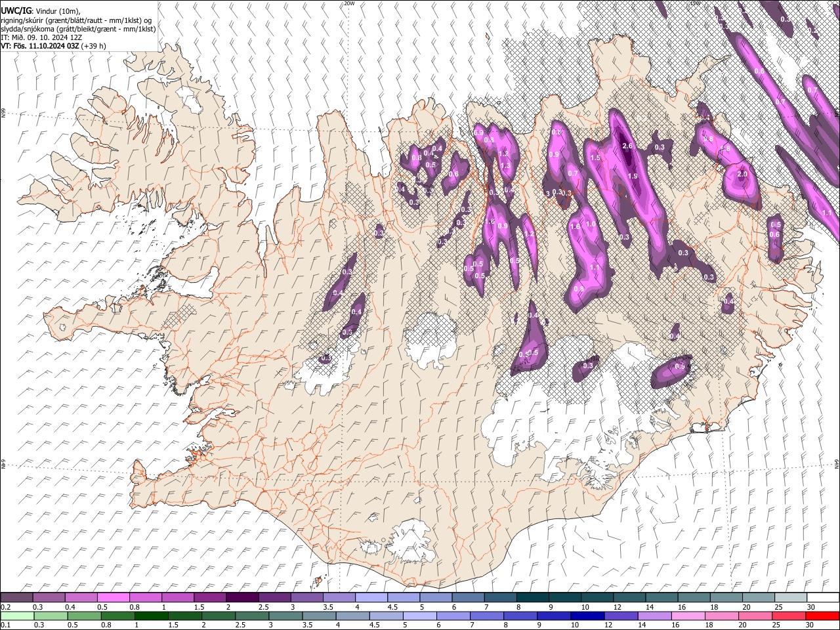Viewport: 840px width, 630px height.
Task: Click the "IT: Mið. 09. 10. 2024 12Z" line
Action: pos(41,37)
